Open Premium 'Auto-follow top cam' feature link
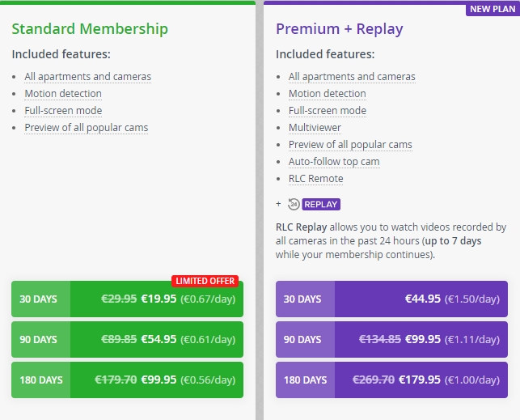This screenshot has height=420, width=520. (x=334, y=162)
